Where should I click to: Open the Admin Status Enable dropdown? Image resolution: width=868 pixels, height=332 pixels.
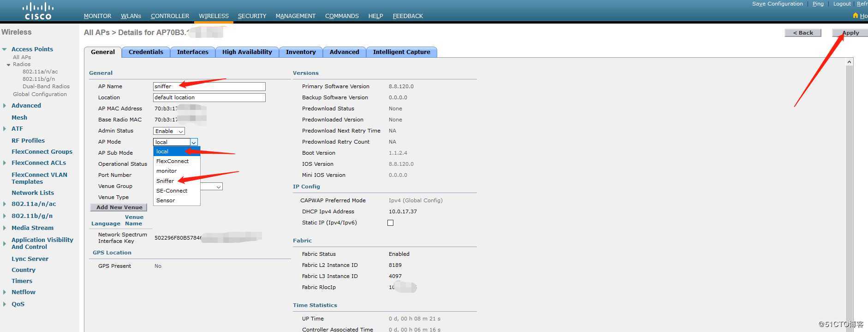(169, 131)
